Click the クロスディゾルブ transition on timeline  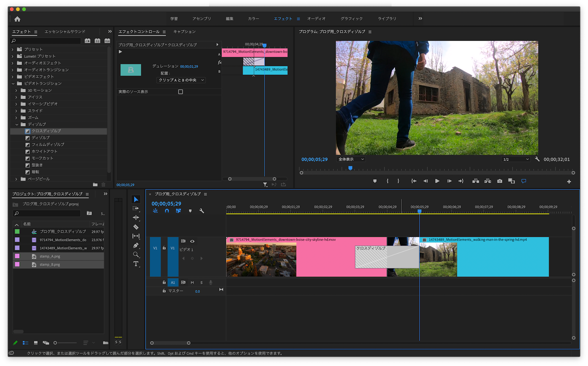[387, 257]
